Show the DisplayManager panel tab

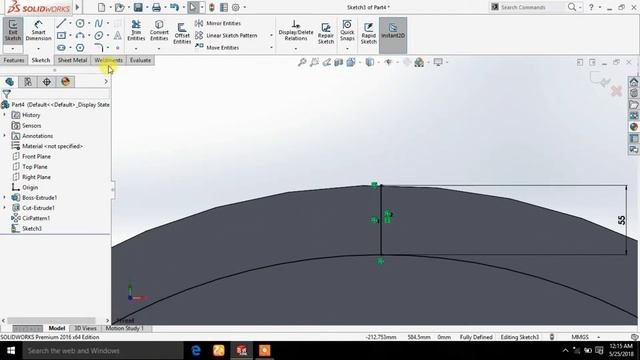(x=65, y=82)
